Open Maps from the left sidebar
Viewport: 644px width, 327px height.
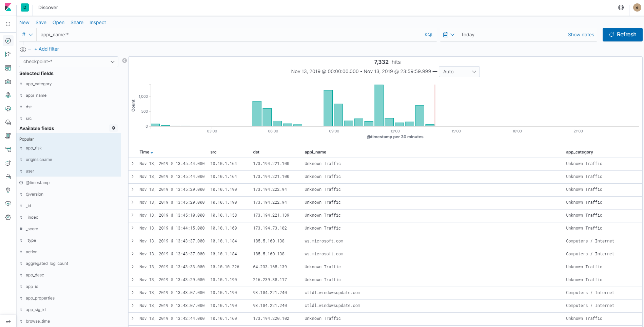(8, 95)
